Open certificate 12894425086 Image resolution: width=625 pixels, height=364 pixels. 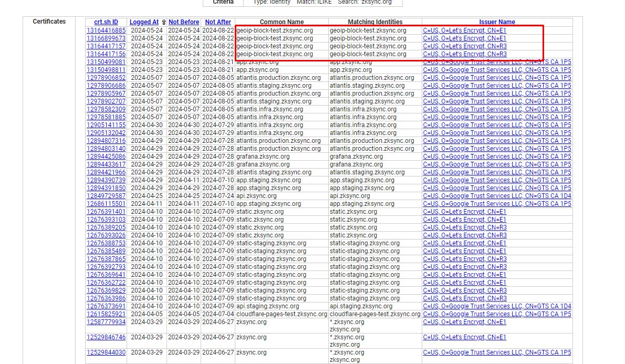(106, 157)
